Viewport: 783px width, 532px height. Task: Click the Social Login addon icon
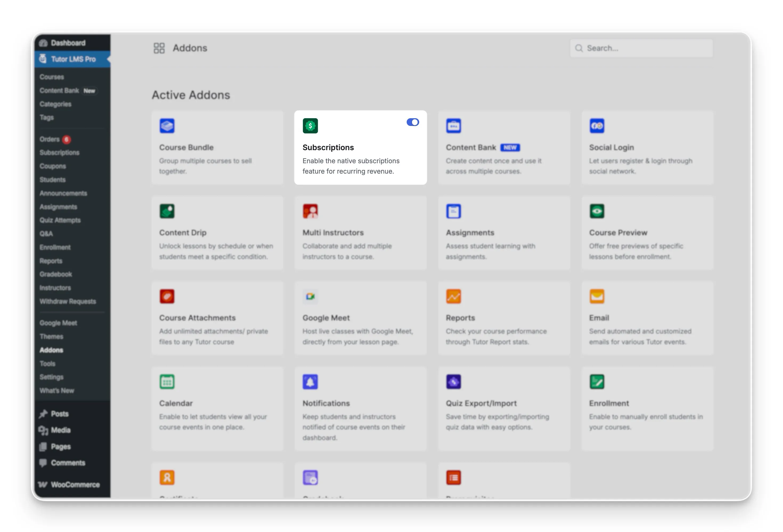click(597, 125)
